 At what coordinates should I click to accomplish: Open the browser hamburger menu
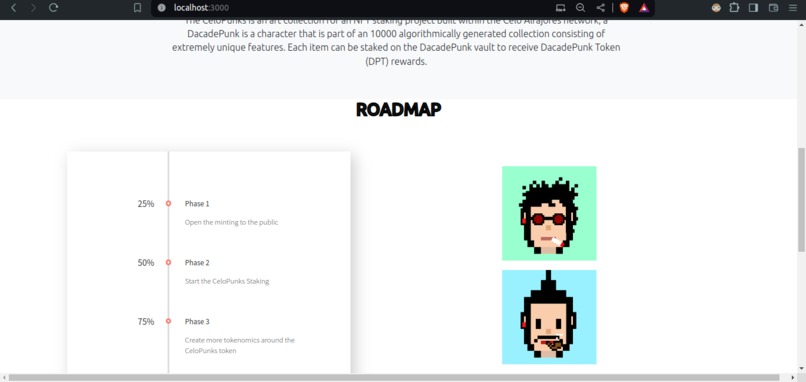[793, 8]
